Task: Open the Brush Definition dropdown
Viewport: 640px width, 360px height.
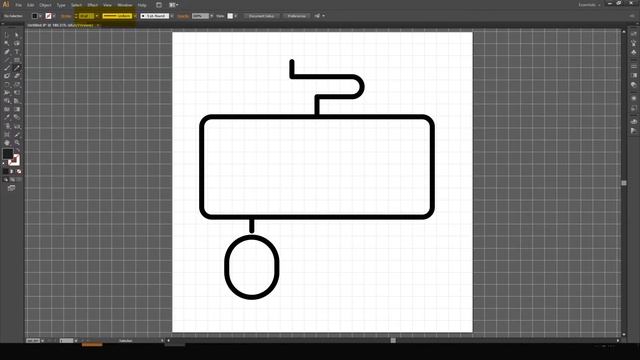Action: click(x=171, y=16)
